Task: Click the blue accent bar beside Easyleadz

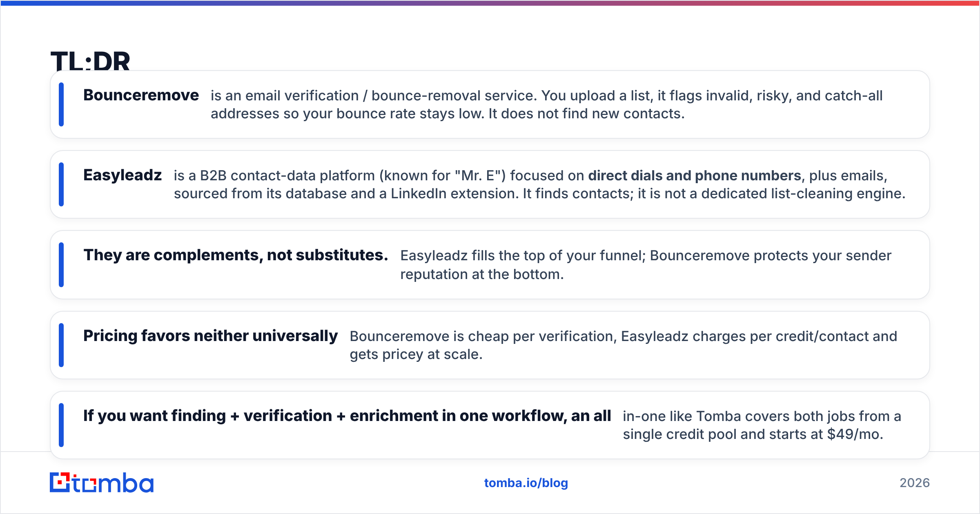Action: pos(61,184)
